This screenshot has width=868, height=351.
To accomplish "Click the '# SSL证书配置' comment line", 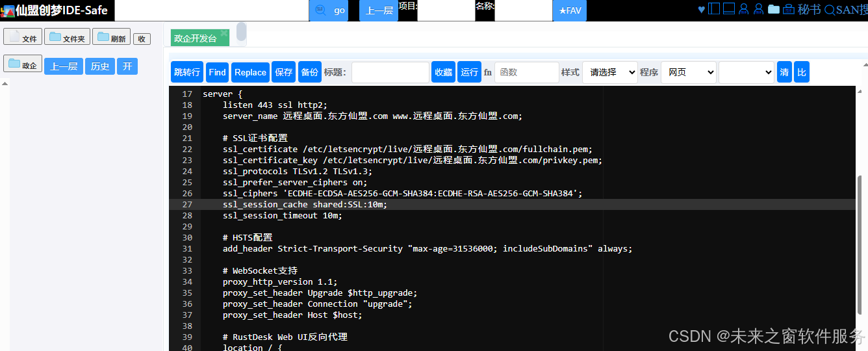I will coord(255,138).
